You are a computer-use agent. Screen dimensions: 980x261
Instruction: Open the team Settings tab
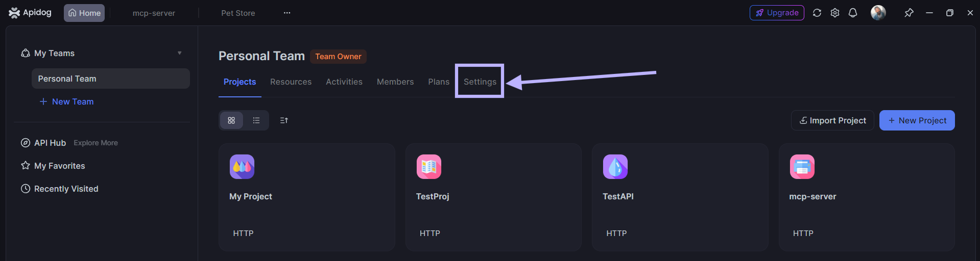tap(480, 82)
